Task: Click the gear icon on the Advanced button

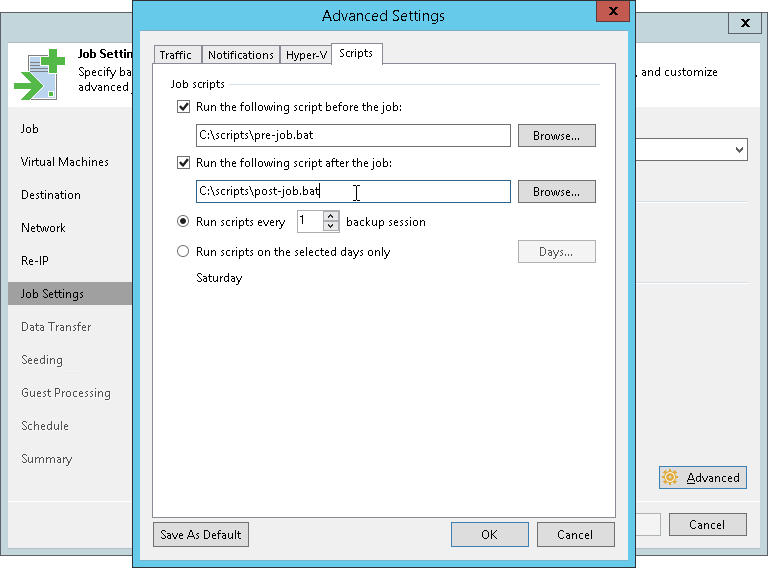Action: [x=670, y=477]
